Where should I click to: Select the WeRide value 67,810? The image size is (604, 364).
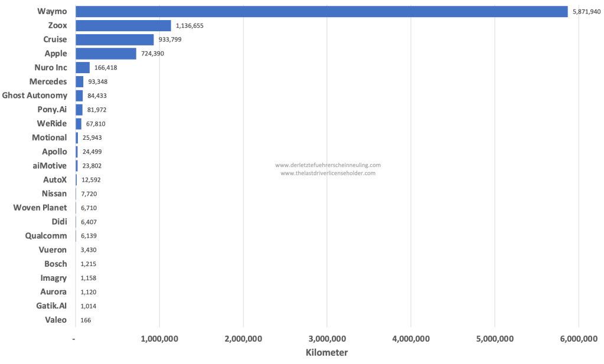[x=95, y=124]
